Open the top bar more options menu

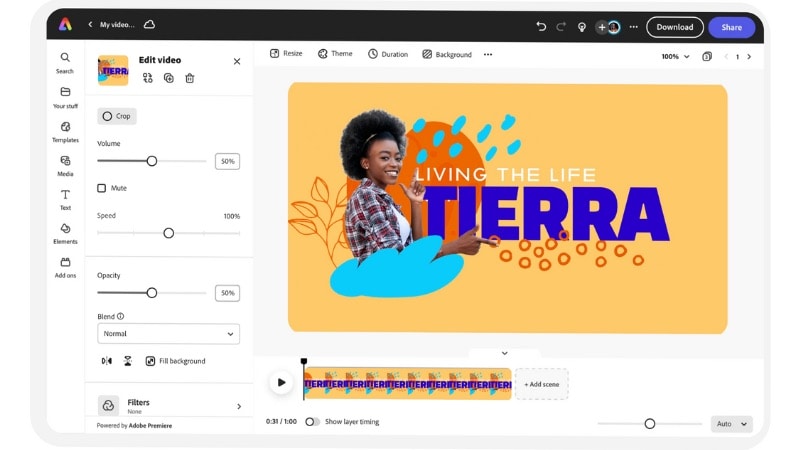pos(634,27)
